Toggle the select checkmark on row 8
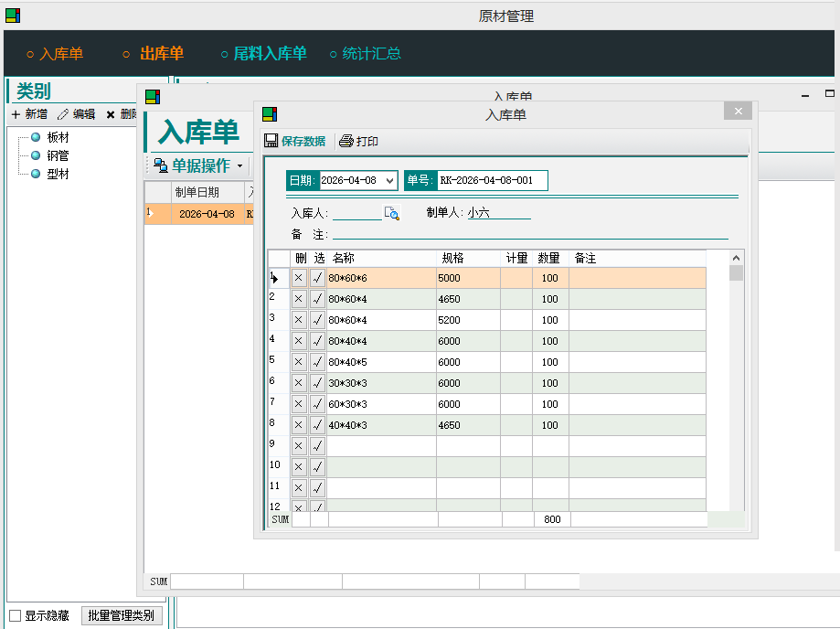840x629 pixels. [317, 425]
